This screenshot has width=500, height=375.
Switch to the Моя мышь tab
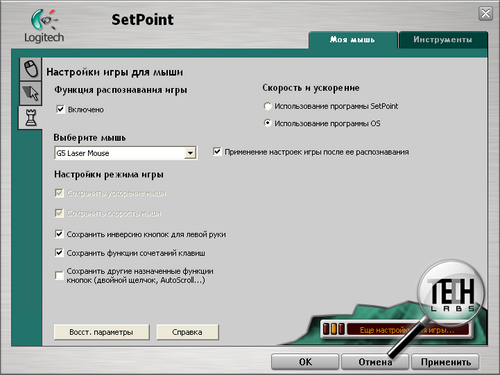pos(353,40)
